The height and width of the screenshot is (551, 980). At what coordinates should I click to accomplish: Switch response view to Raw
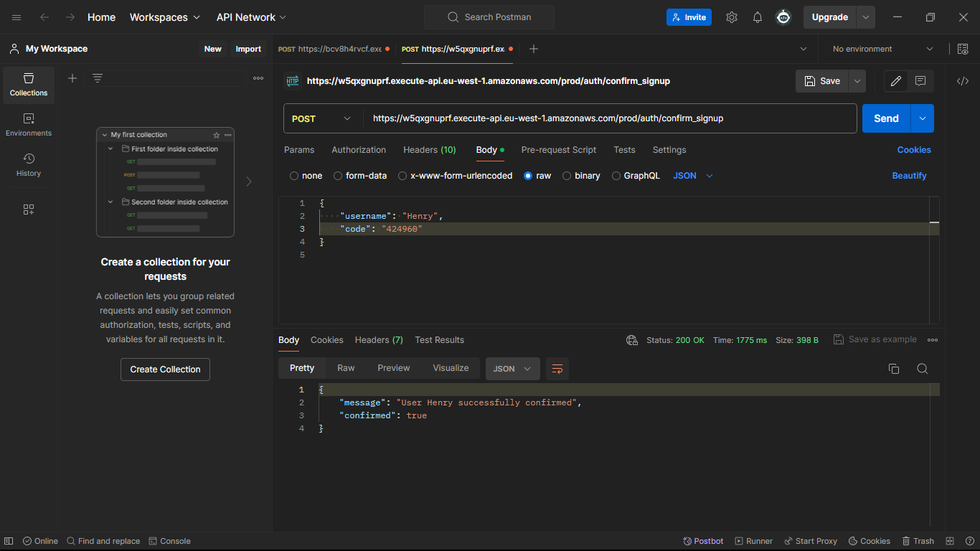click(346, 368)
